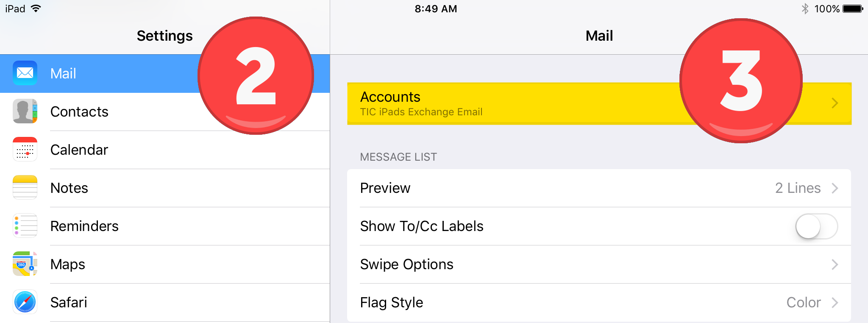Tap the Safari compass icon
This screenshot has height=323, width=868.
coord(25,302)
